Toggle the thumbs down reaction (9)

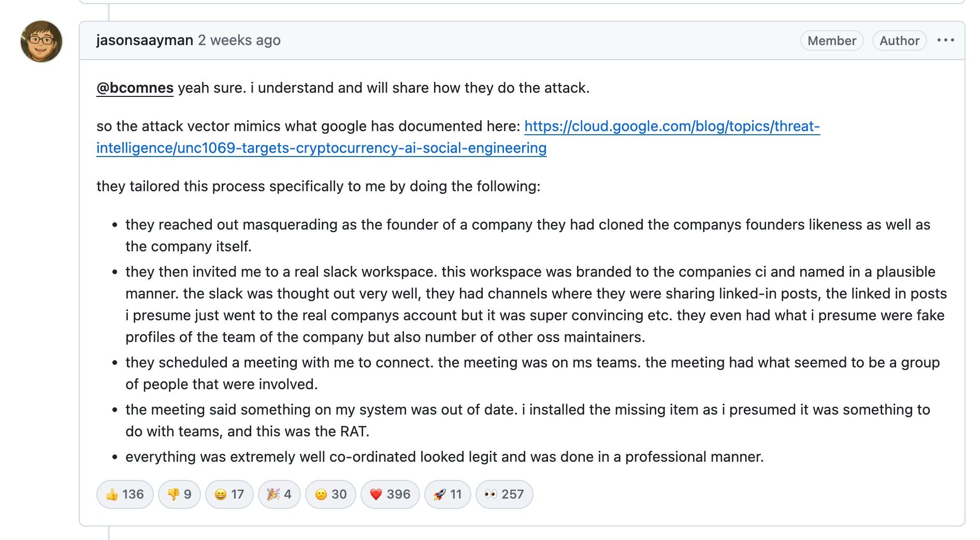[179, 494]
